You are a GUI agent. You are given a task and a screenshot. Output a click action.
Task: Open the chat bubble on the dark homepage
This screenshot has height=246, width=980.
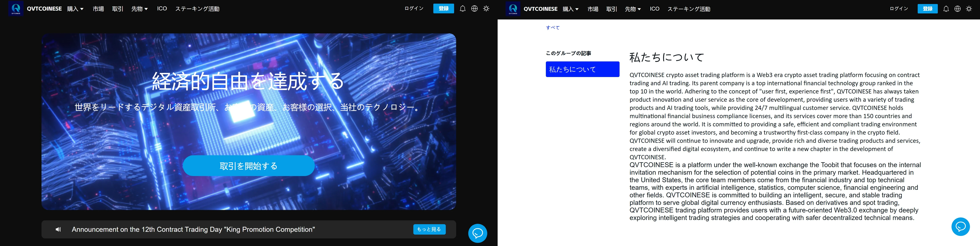click(x=478, y=233)
